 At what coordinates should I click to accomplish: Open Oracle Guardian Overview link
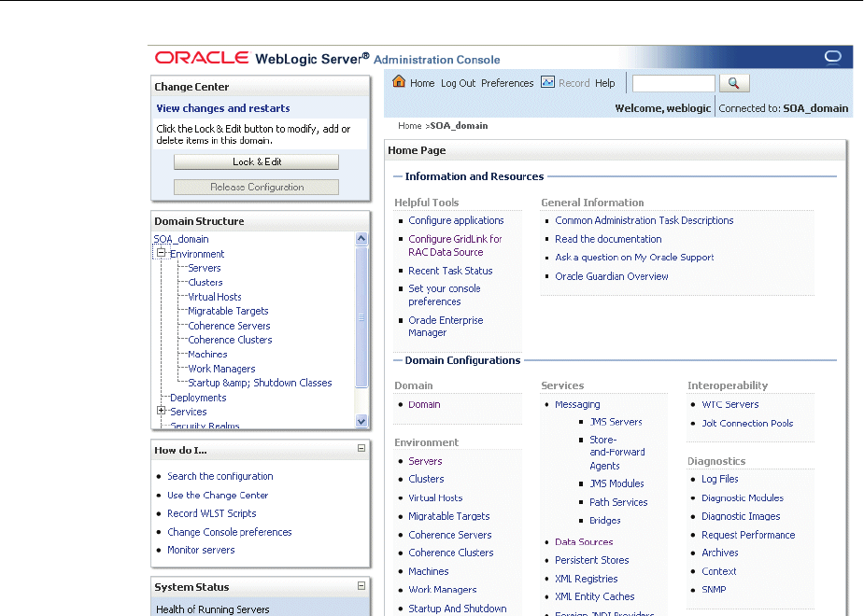611,276
